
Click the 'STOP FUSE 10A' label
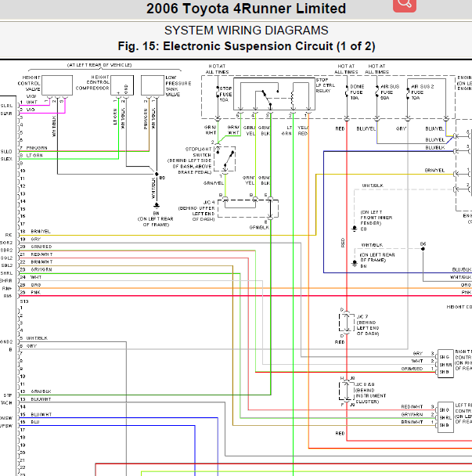pyautogui.click(x=225, y=94)
